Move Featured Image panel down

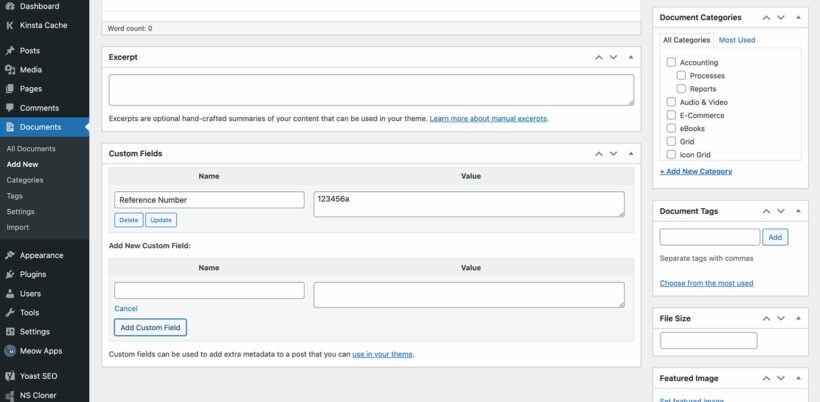pyautogui.click(x=781, y=378)
